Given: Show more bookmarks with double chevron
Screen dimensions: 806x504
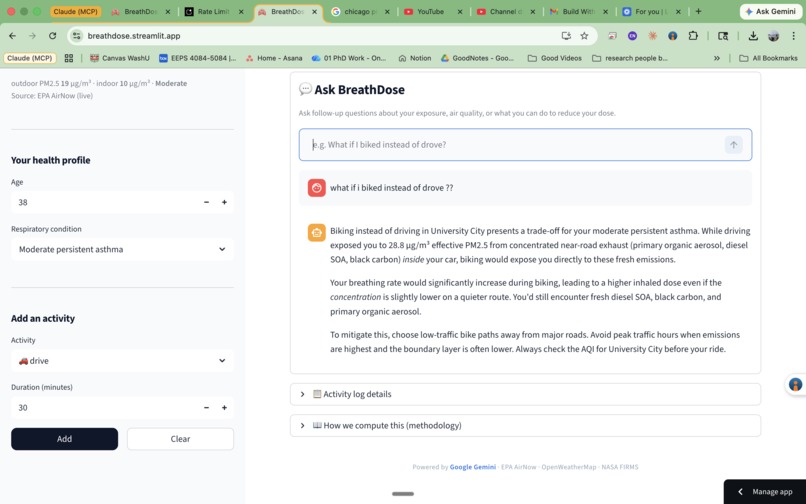Looking at the screenshot, I should pos(717,58).
